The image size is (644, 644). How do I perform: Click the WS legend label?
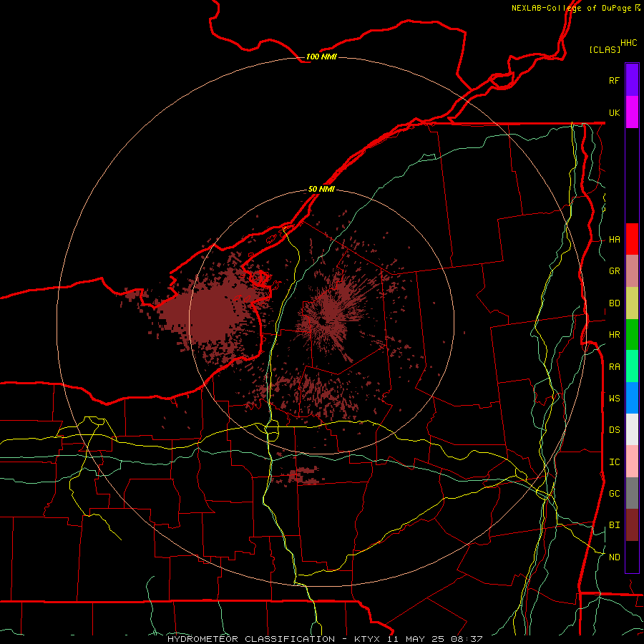click(x=614, y=399)
